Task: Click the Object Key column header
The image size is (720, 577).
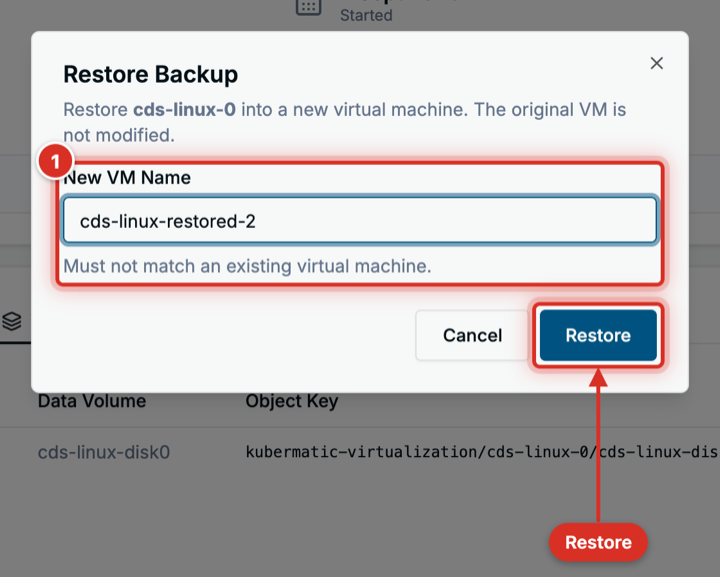Action: [292, 401]
